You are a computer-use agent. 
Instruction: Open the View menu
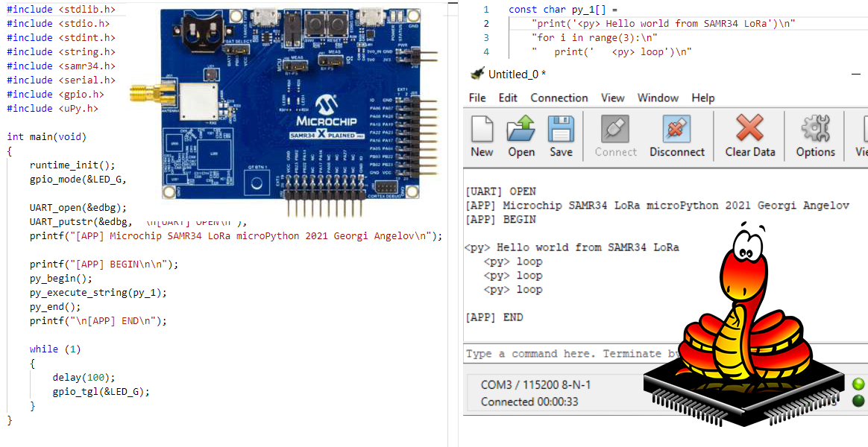point(613,98)
